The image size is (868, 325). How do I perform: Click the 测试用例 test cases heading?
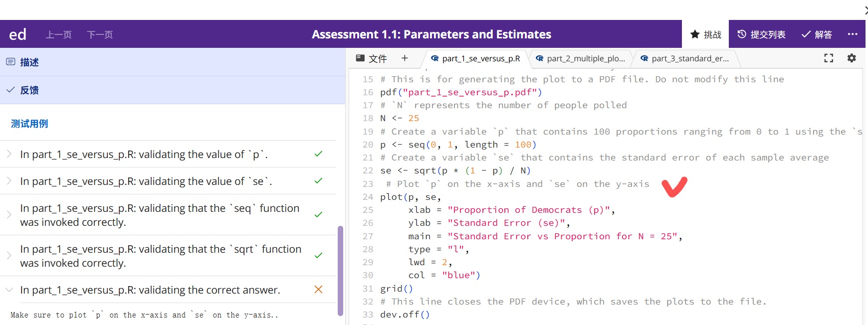pyautogui.click(x=29, y=124)
